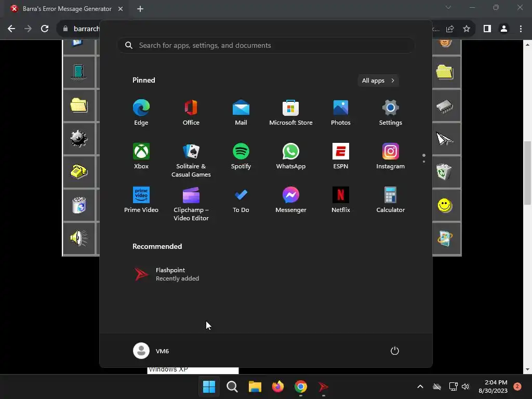
Task: Launch Netflix from pinned apps
Action: pos(341,200)
